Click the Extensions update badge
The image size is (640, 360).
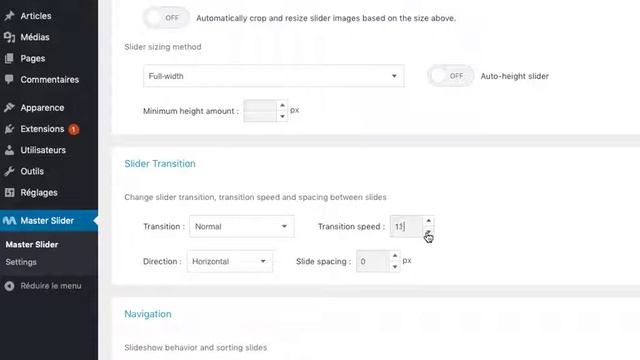click(x=73, y=129)
